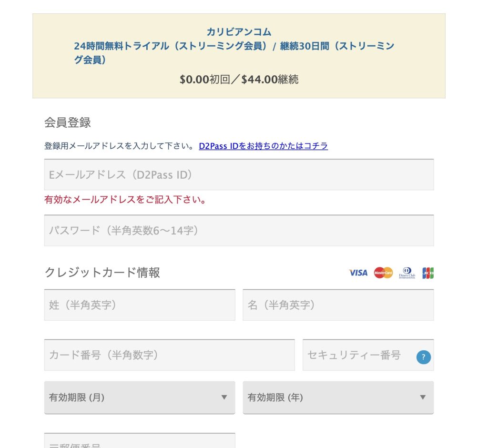The image size is (488, 448).
Task: Focus the Eメールアドレス (D2Pass ID) field
Action: point(239,175)
